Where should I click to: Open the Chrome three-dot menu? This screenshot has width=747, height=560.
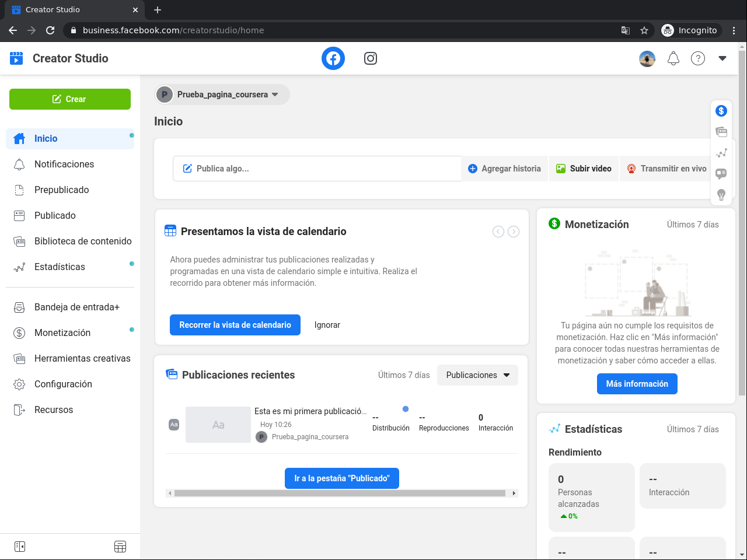[734, 30]
